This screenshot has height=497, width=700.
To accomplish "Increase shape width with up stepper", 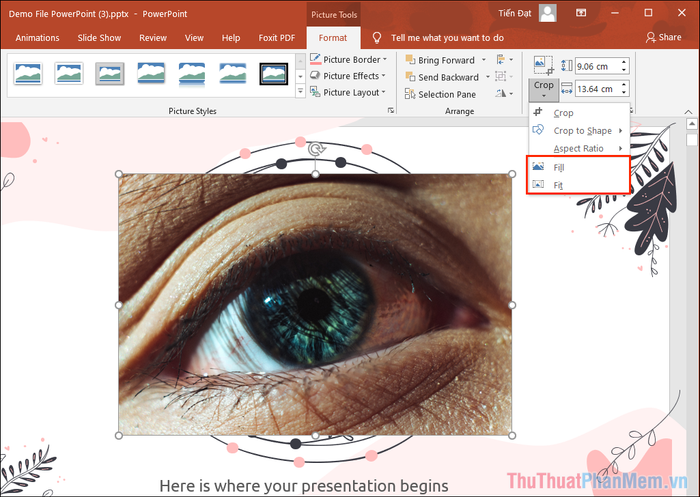I will pyautogui.click(x=624, y=85).
